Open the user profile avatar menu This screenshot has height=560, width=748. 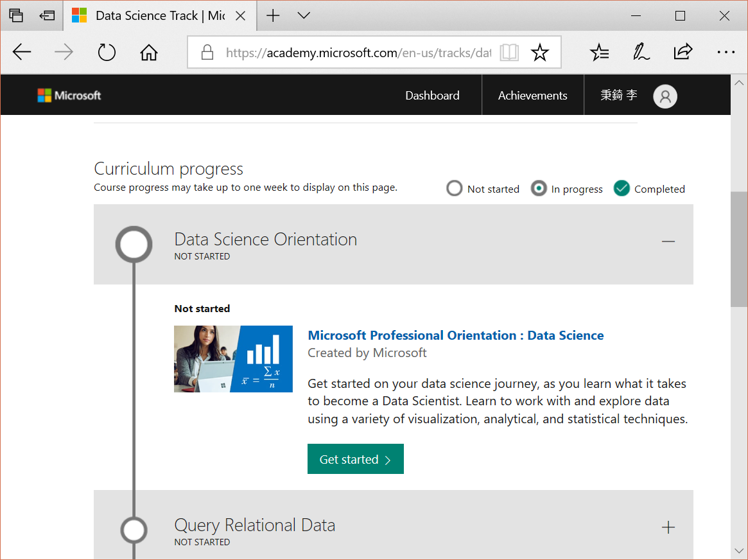(665, 96)
